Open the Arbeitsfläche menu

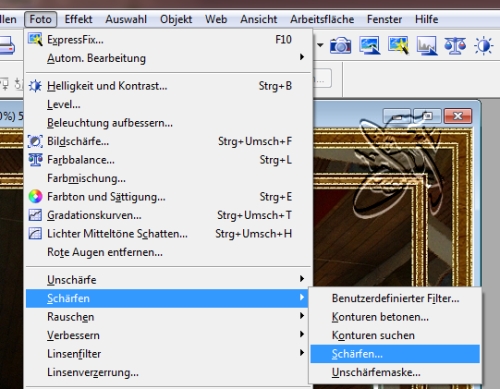point(322,19)
